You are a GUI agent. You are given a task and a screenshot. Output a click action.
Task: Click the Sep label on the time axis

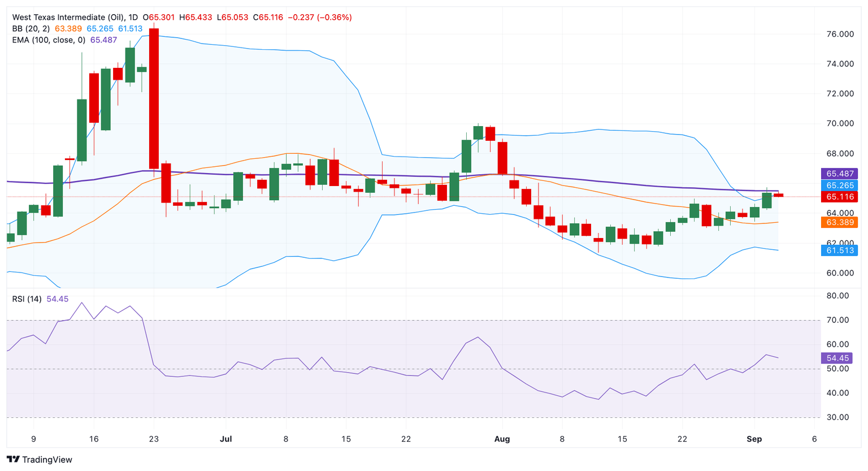tap(754, 439)
